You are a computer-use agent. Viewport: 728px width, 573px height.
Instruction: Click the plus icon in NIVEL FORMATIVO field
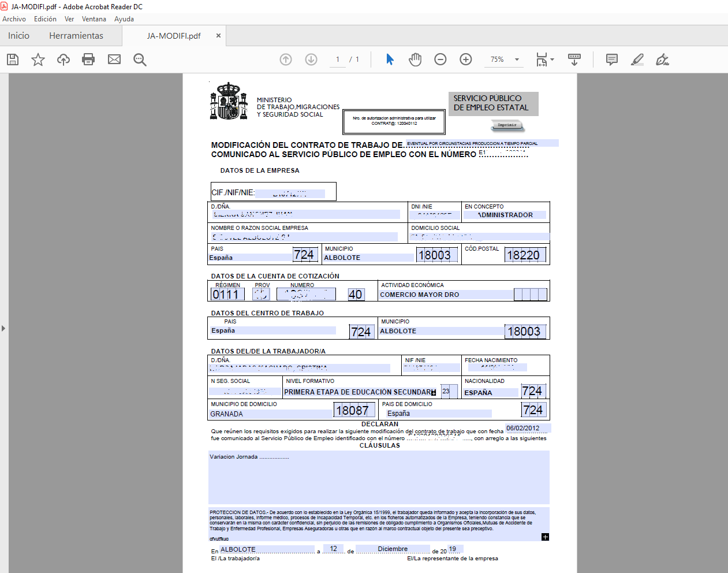(x=434, y=393)
